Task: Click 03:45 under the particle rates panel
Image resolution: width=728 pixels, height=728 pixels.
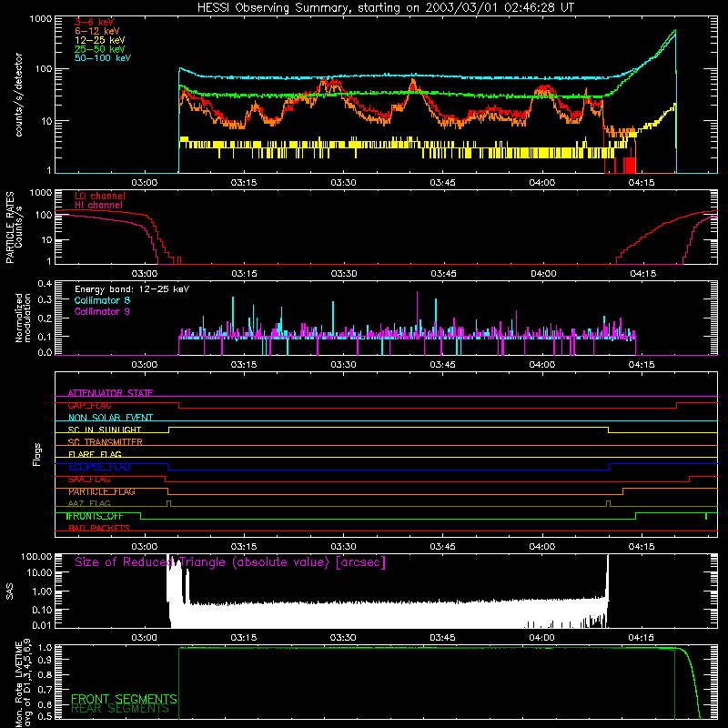Action: click(443, 274)
